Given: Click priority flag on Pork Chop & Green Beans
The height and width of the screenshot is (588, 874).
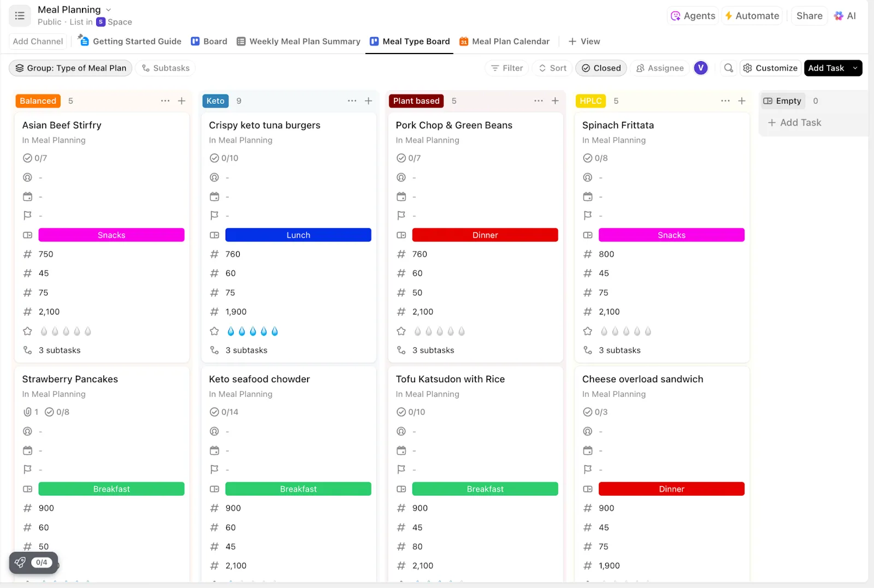Looking at the screenshot, I should (401, 216).
